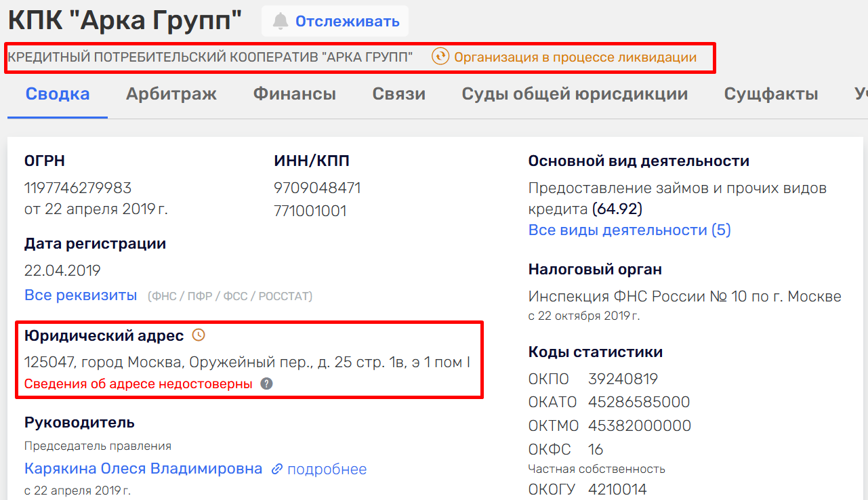Open the Все реквизиты link

click(x=81, y=295)
